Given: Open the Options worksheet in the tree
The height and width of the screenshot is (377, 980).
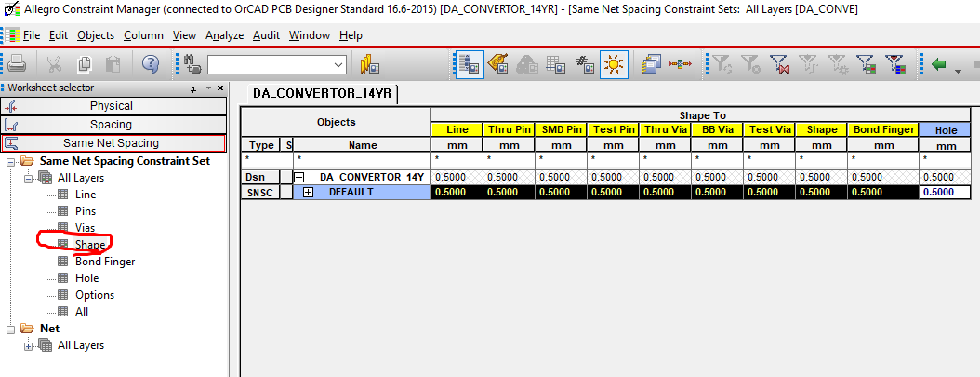Looking at the screenshot, I should pyautogui.click(x=95, y=295).
